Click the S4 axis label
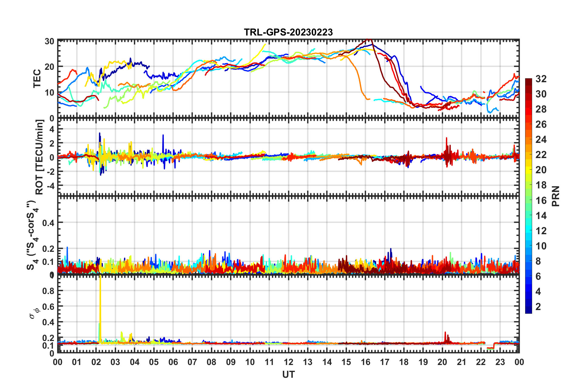This screenshot has width=577, height=392. pyautogui.click(x=33, y=235)
